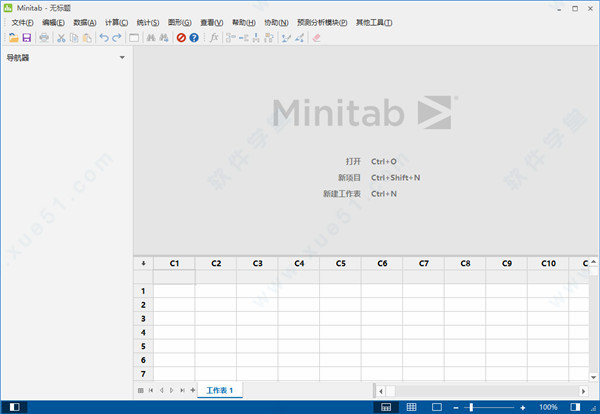
Task: Click the Save project icon
Action: point(27,38)
